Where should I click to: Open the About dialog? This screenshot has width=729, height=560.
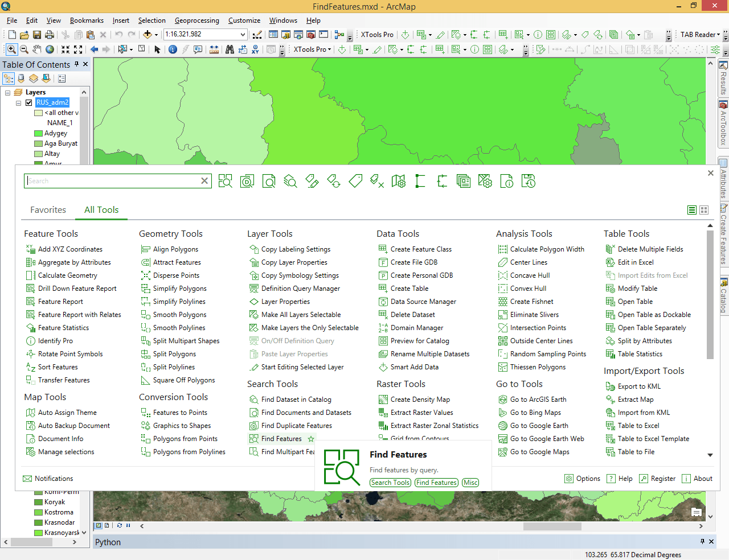(x=697, y=479)
